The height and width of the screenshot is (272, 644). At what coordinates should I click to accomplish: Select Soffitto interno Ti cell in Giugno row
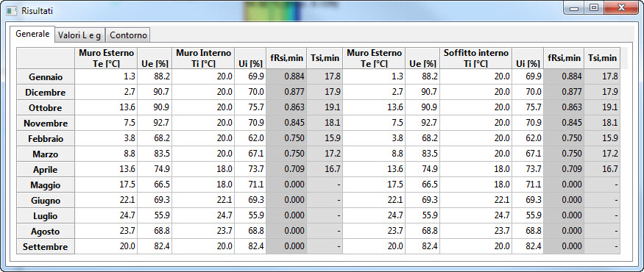pyautogui.click(x=476, y=201)
